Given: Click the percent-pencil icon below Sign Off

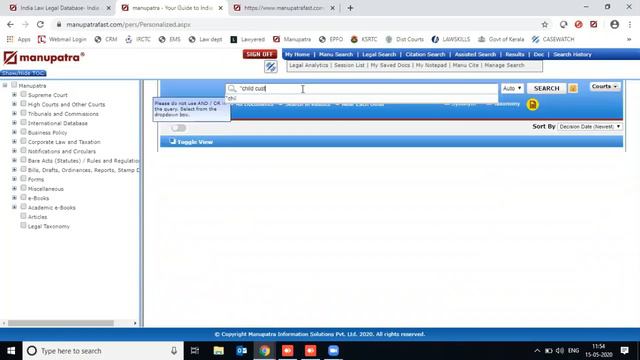Looking at the screenshot, I should click(x=271, y=67).
